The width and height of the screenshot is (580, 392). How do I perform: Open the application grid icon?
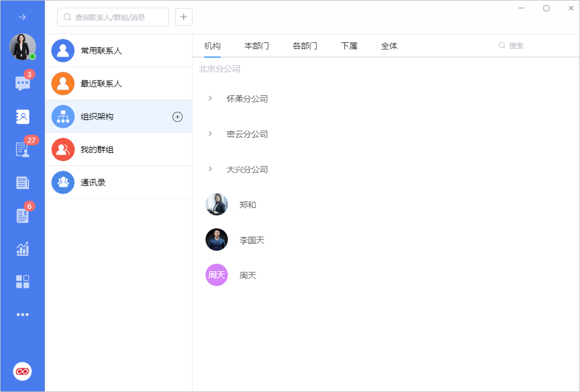[x=22, y=281]
